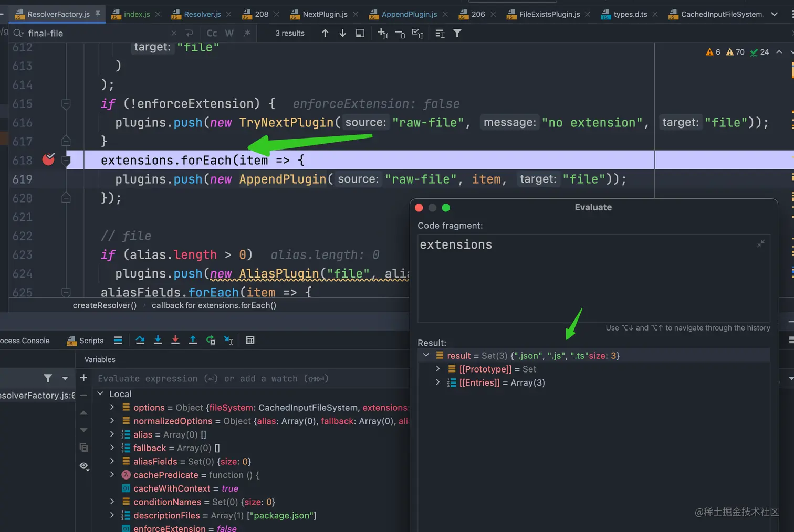Open the hidden editor tabs dropdown
Image resolution: width=794 pixels, height=532 pixels.
(x=774, y=14)
